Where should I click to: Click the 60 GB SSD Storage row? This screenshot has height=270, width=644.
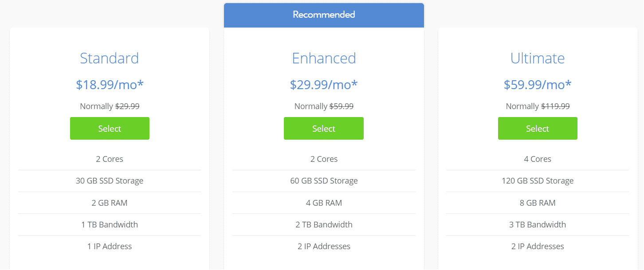(x=324, y=181)
